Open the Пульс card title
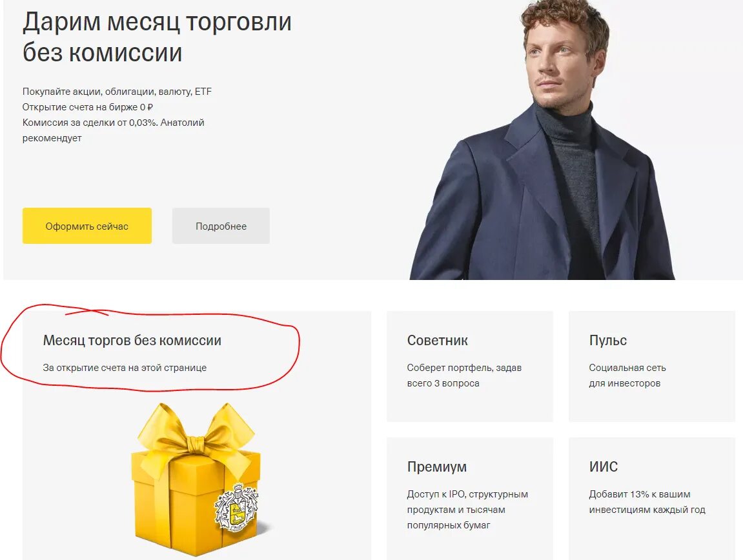The height and width of the screenshot is (560, 743). click(x=607, y=340)
